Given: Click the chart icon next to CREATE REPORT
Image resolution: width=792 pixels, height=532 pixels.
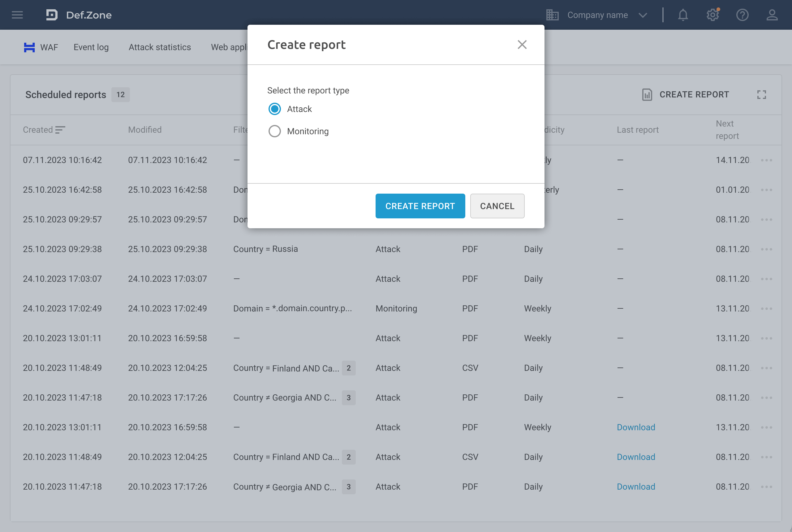Looking at the screenshot, I should click(x=647, y=94).
